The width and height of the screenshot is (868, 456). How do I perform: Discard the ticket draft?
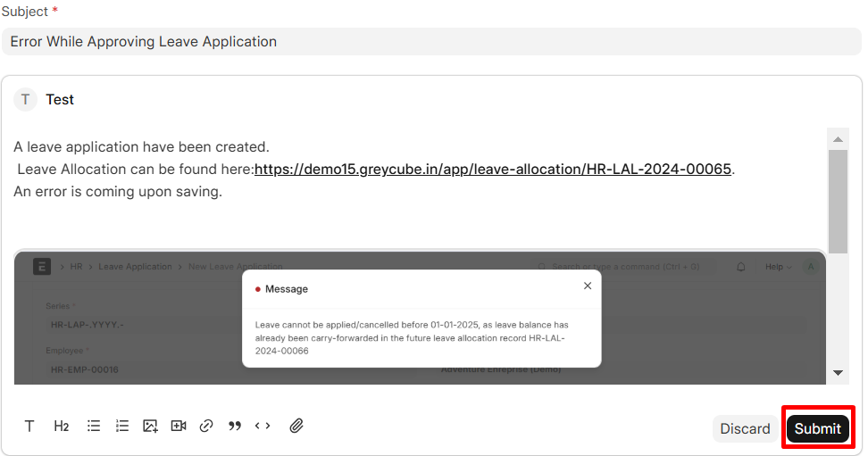pos(745,428)
